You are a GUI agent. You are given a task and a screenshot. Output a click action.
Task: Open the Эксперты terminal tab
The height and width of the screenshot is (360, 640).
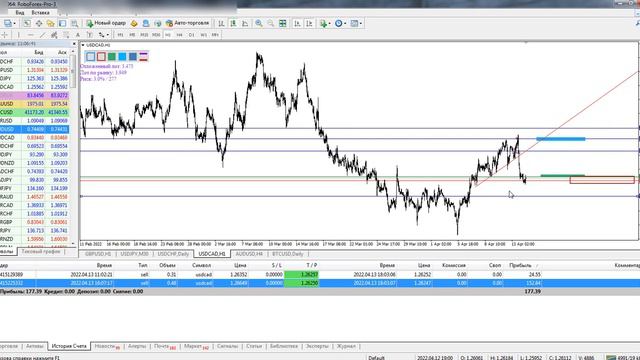coord(317,346)
